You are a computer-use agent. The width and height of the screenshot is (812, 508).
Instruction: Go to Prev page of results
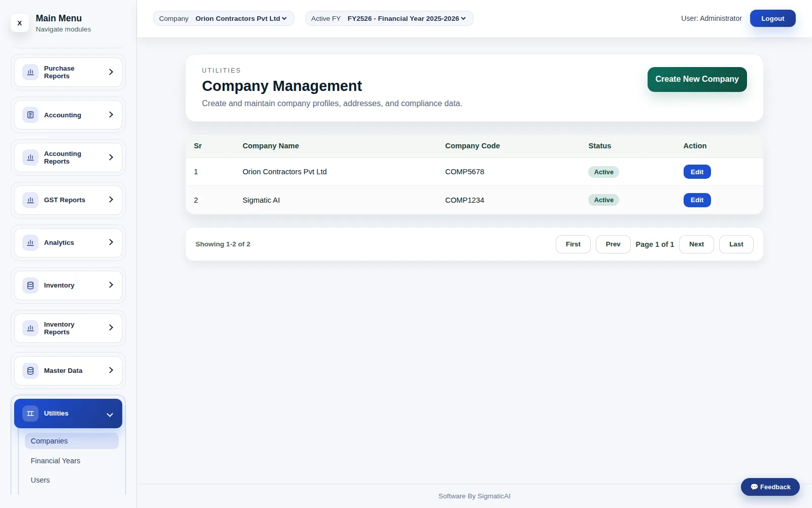click(x=613, y=244)
